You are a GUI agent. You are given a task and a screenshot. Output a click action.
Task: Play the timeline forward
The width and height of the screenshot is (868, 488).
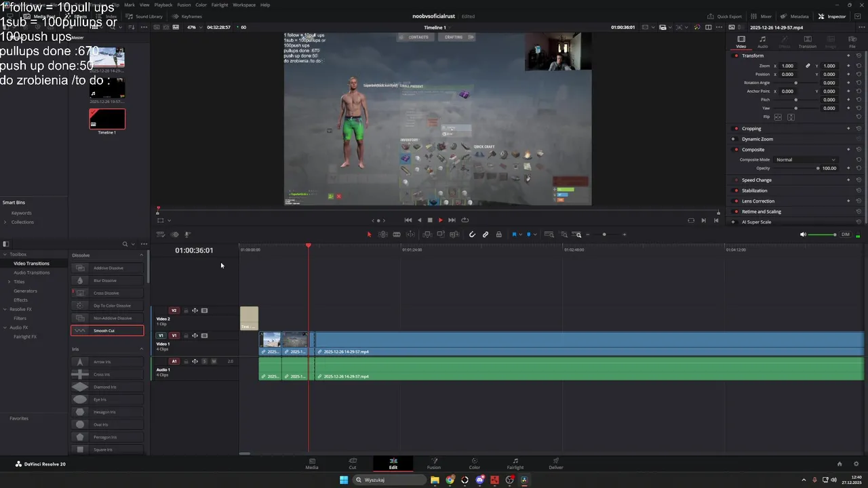tap(440, 220)
